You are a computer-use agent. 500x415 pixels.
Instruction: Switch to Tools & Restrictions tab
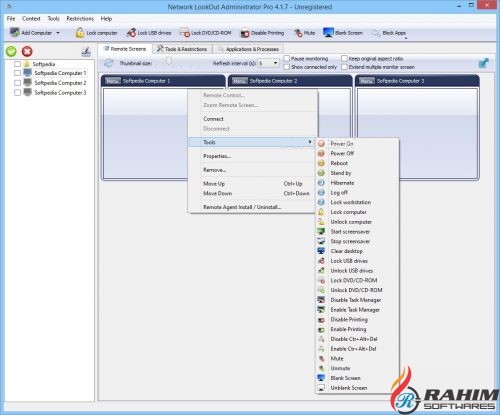182,49
